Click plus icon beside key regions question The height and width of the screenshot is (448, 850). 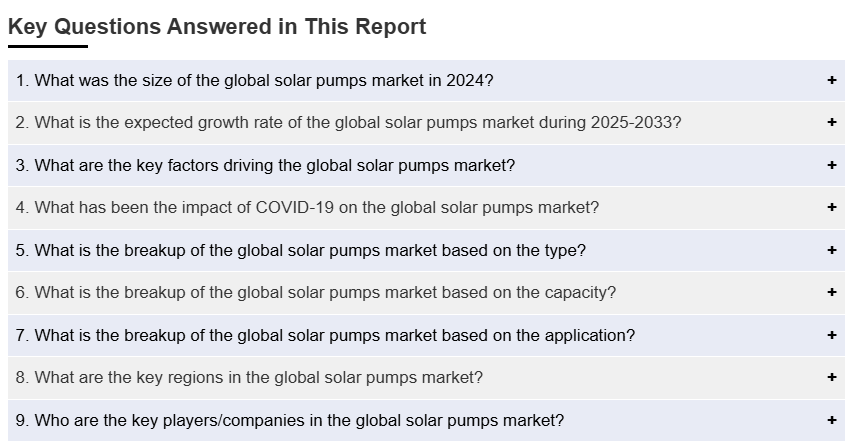(831, 378)
